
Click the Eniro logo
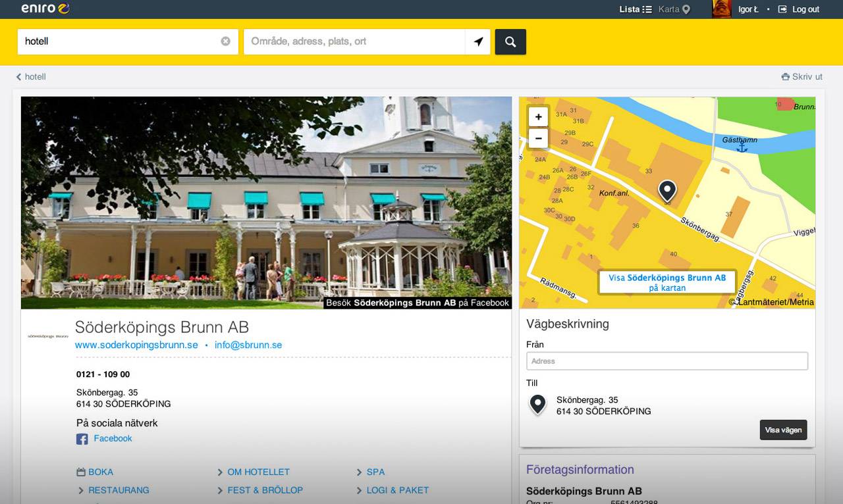[x=45, y=9]
